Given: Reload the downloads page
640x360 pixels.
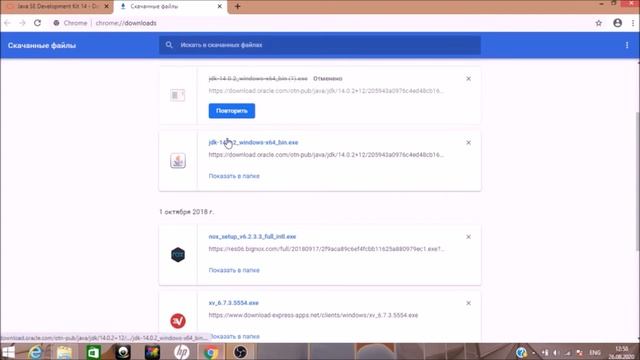Looking at the screenshot, I should point(38,23).
